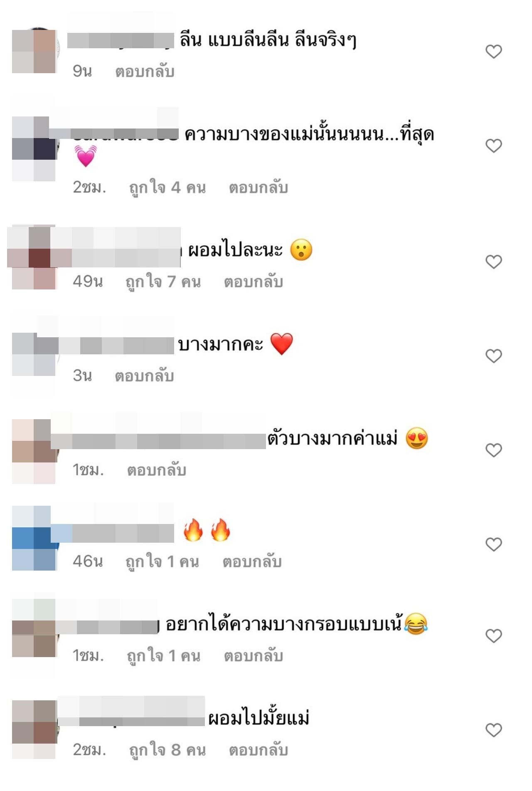Reply to the comment posted 9น ago
This screenshot has height=791, width=532.
[x=145, y=72]
